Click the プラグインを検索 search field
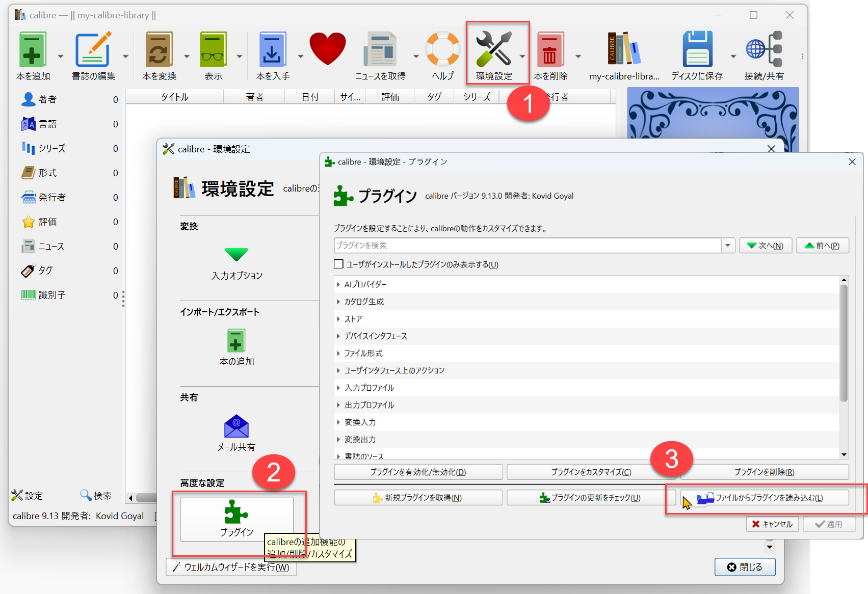 [528, 246]
